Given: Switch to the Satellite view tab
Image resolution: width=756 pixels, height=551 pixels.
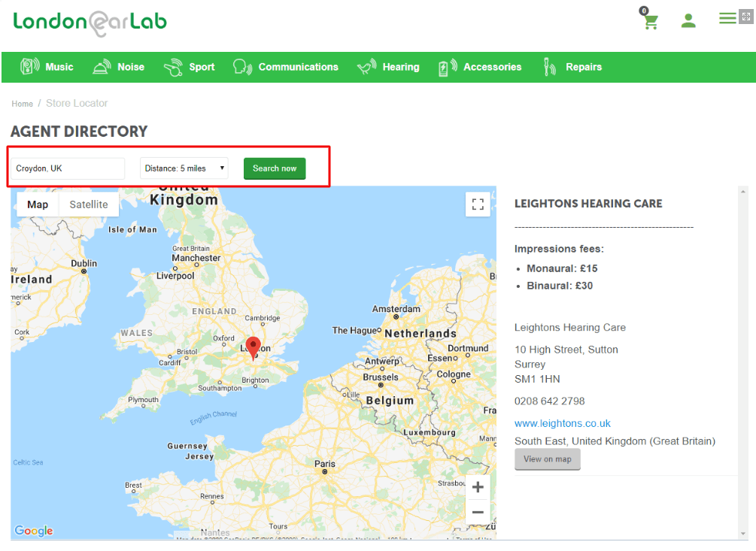Looking at the screenshot, I should 89,204.
